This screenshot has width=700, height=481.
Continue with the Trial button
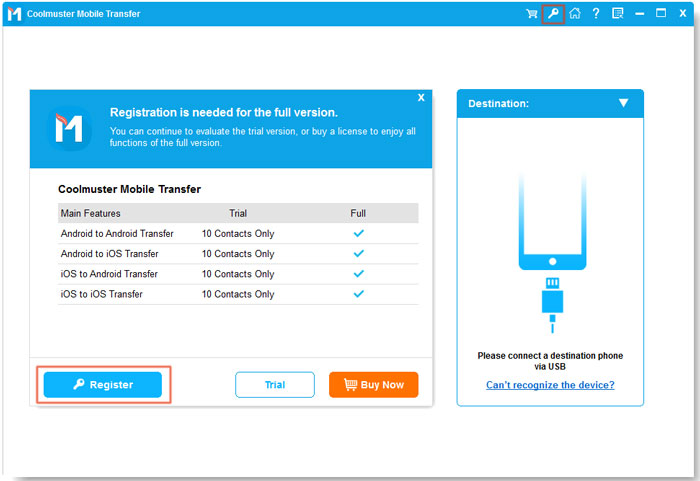(x=274, y=385)
